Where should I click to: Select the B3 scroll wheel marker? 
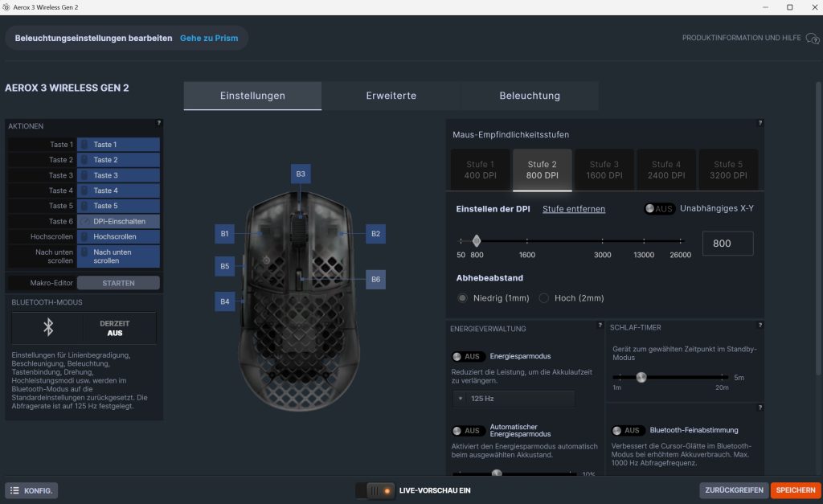(x=301, y=174)
